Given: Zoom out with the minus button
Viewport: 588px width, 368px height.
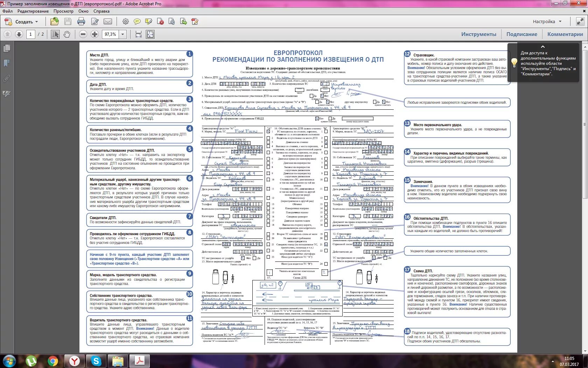Looking at the screenshot, I should click(x=83, y=34).
